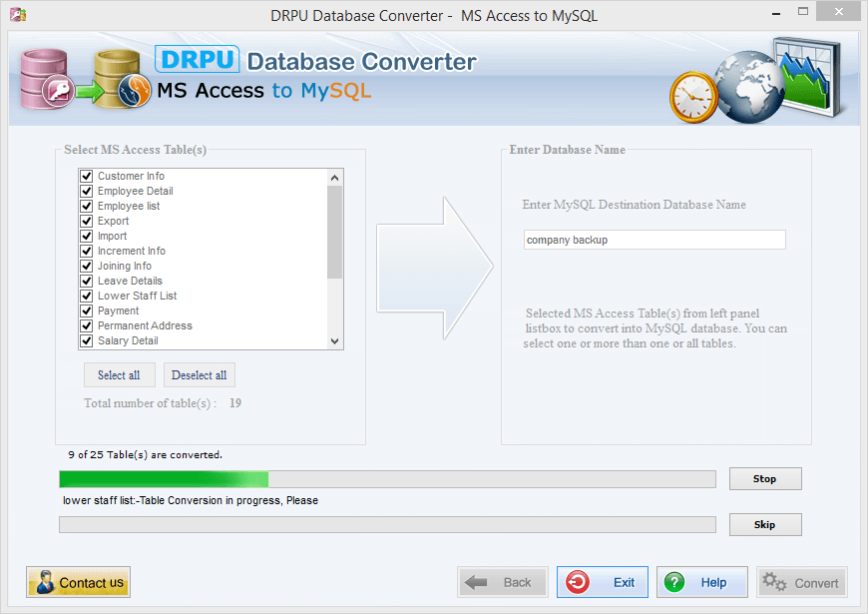This screenshot has width=868, height=614.
Task: Click the Convert gears icon
Action: (774, 582)
